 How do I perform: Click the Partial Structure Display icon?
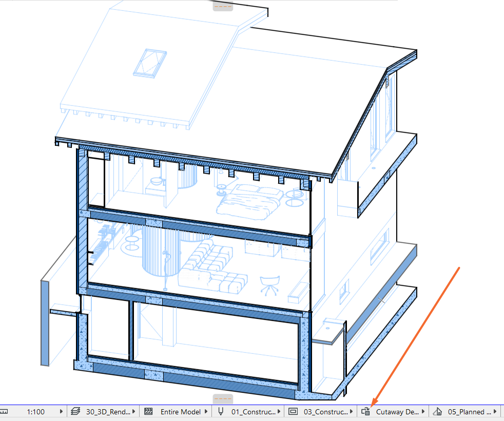coord(148,412)
